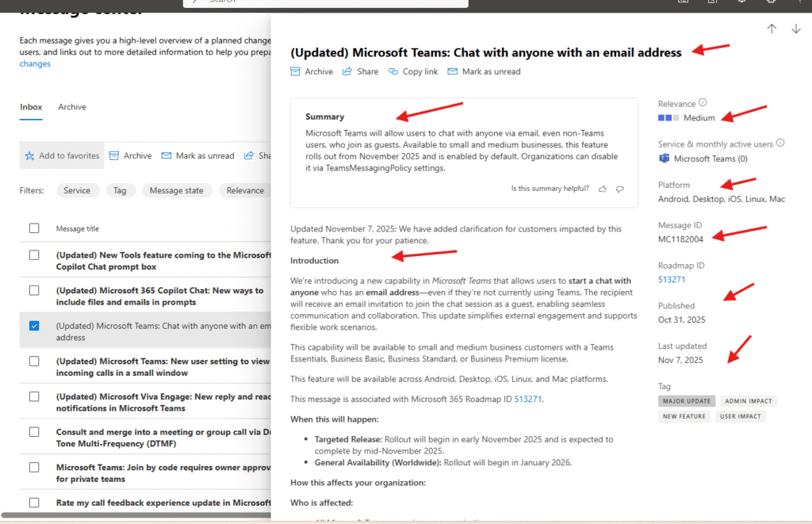
Task: Open the Message state filter dropdown
Action: pyautogui.click(x=178, y=190)
